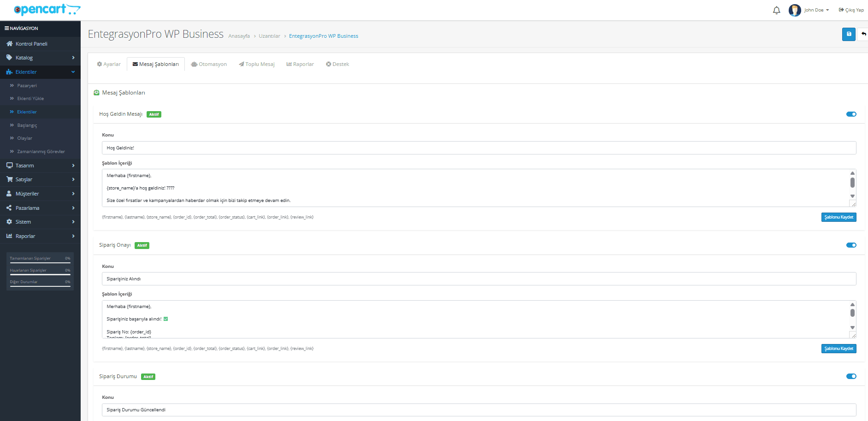The image size is (868, 421).
Task: Expand the Müşteriler sidebar menu chevron
Action: click(x=73, y=194)
